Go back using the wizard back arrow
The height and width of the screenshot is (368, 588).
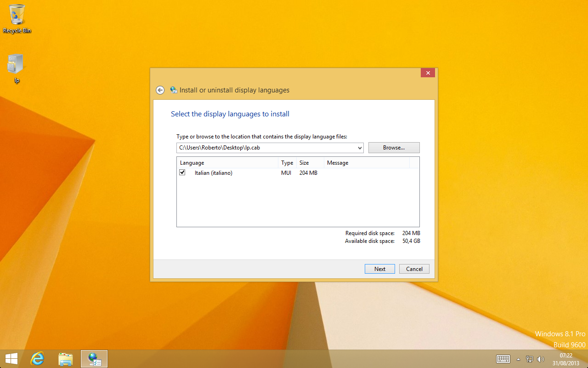pyautogui.click(x=160, y=90)
